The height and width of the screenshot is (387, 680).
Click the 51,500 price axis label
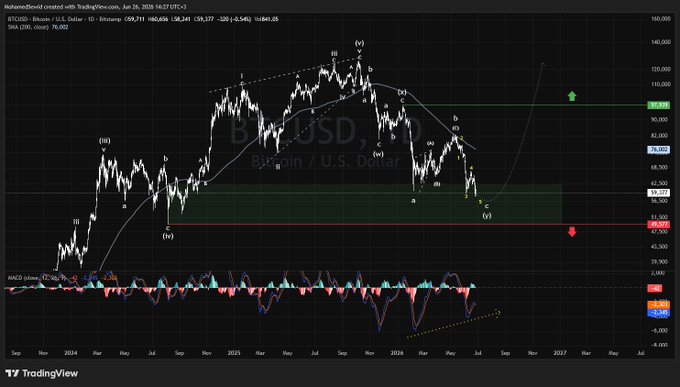(x=659, y=217)
